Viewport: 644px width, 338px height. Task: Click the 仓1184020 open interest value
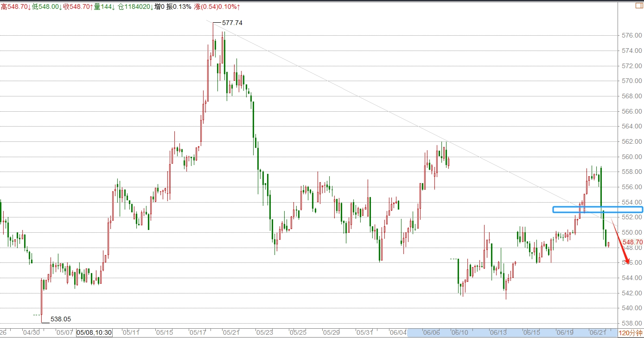coord(135,6)
